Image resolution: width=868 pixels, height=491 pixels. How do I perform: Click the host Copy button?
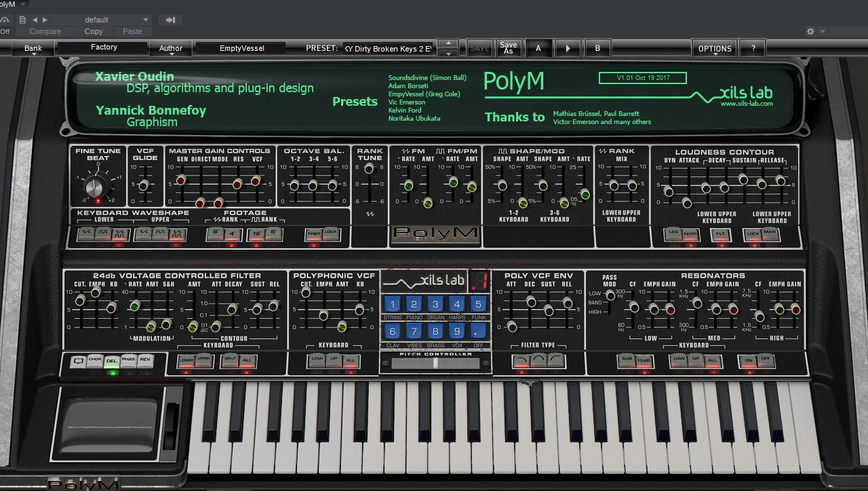click(x=94, y=31)
